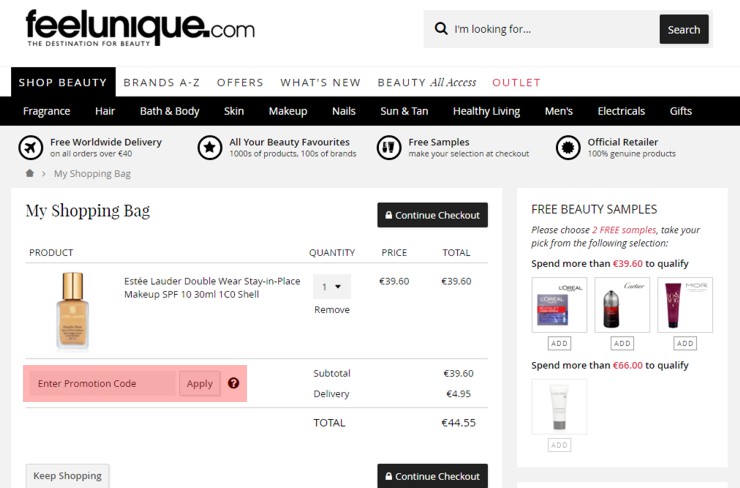The width and height of the screenshot is (740, 488).
Task: Click the Enter Promotion Code field
Action: (102, 383)
